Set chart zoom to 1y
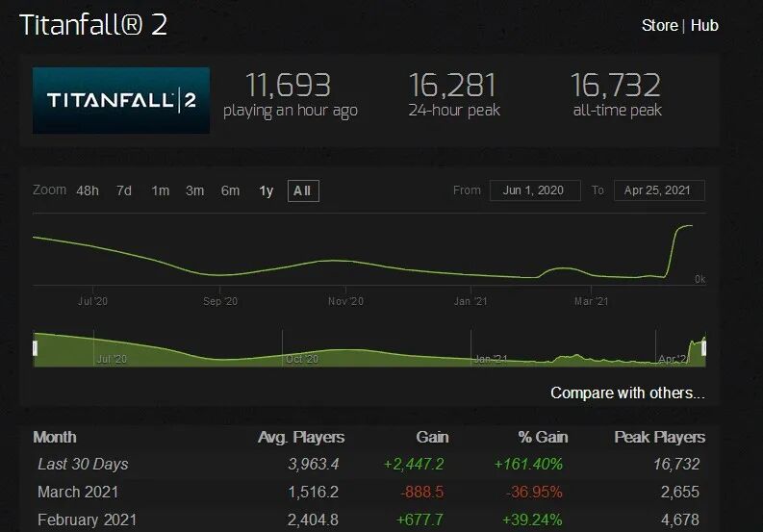 coord(267,190)
